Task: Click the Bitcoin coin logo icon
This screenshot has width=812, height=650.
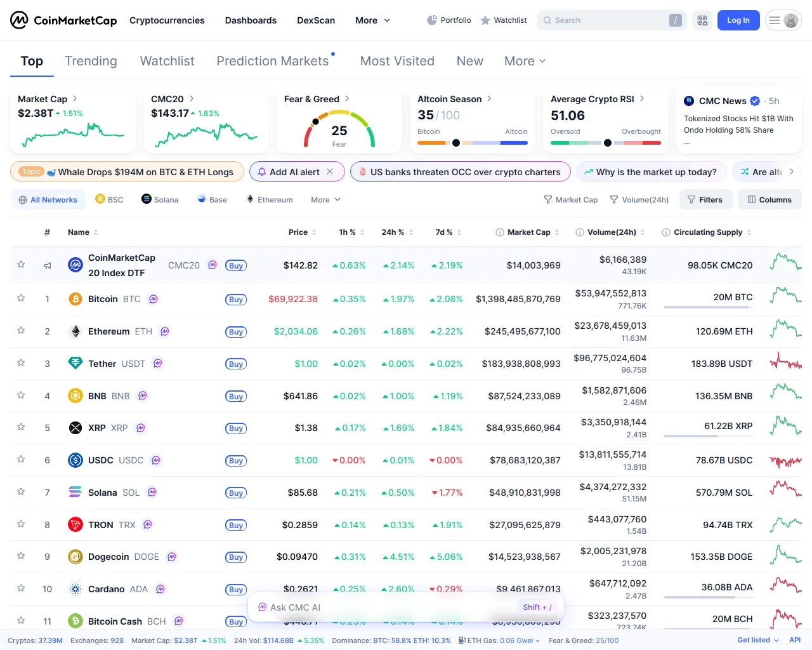Action: [x=75, y=299]
